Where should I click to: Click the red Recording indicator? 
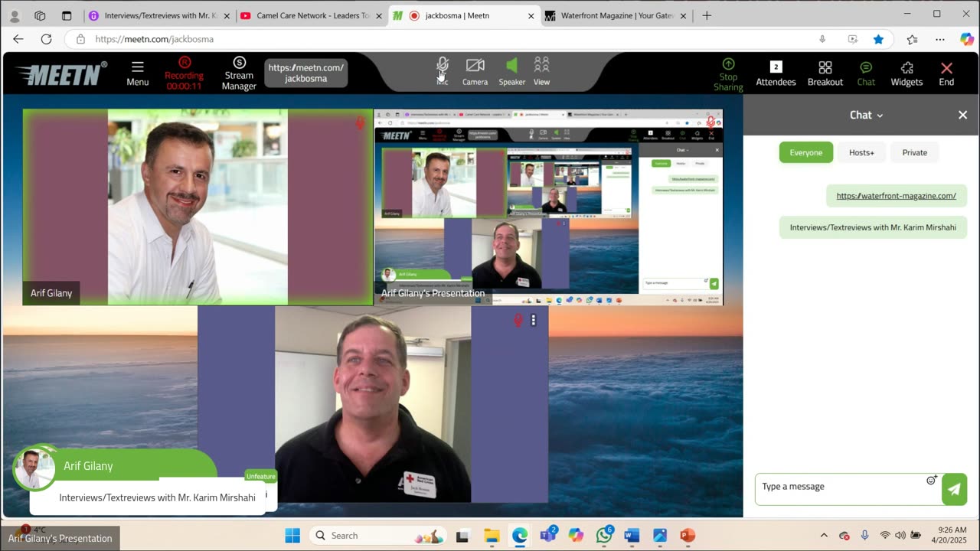(184, 73)
